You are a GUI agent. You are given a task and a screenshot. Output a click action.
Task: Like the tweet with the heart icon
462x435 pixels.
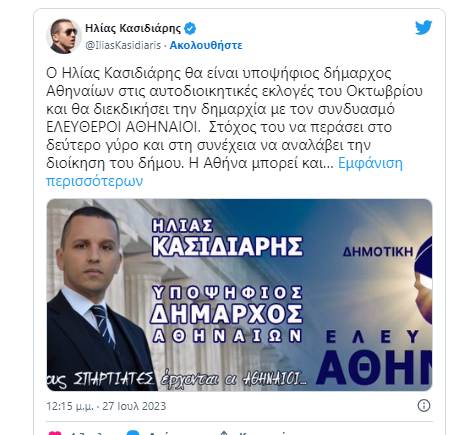(x=55, y=433)
